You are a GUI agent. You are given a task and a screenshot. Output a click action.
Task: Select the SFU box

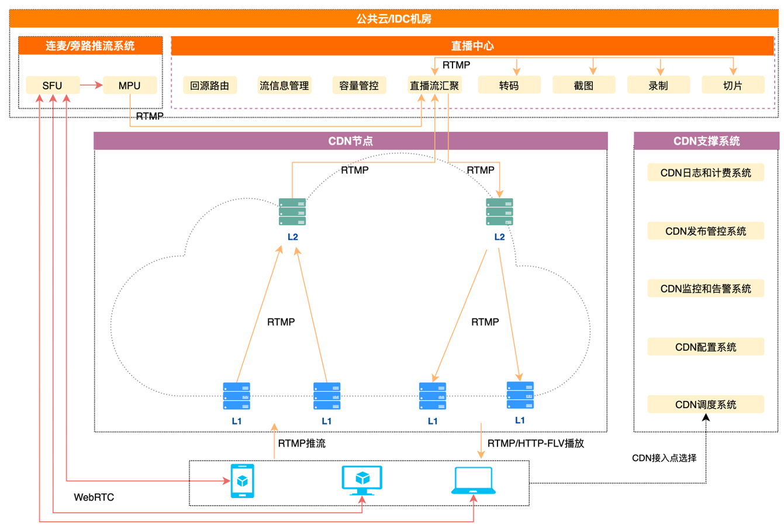click(52, 85)
